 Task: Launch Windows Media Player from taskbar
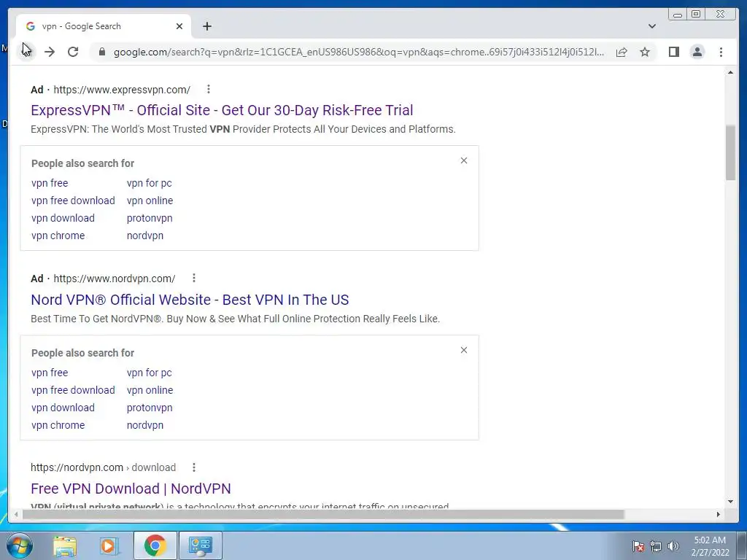[108, 545]
